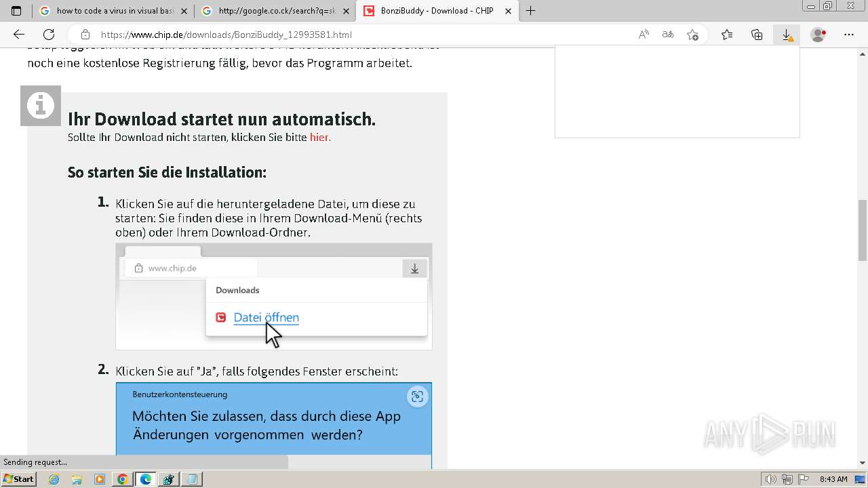Launch Internet Explorer from taskbar
The width and height of the screenshot is (868, 488).
54,479
